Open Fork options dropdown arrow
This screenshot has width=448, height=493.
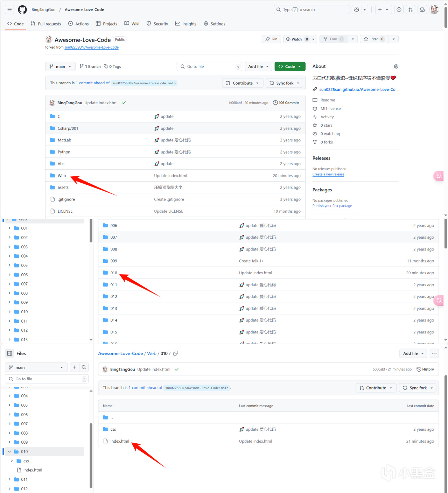pos(353,39)
